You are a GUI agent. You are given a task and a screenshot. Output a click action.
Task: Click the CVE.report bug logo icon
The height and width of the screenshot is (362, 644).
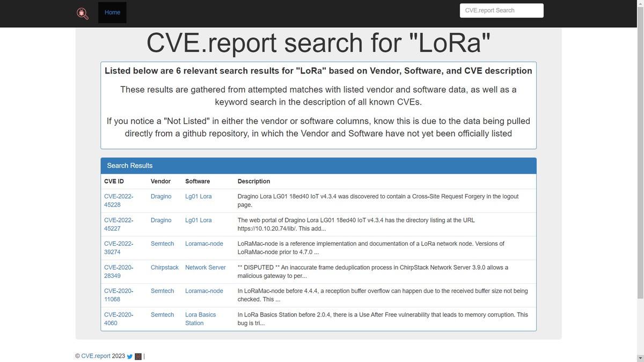(x=83, y=12)
